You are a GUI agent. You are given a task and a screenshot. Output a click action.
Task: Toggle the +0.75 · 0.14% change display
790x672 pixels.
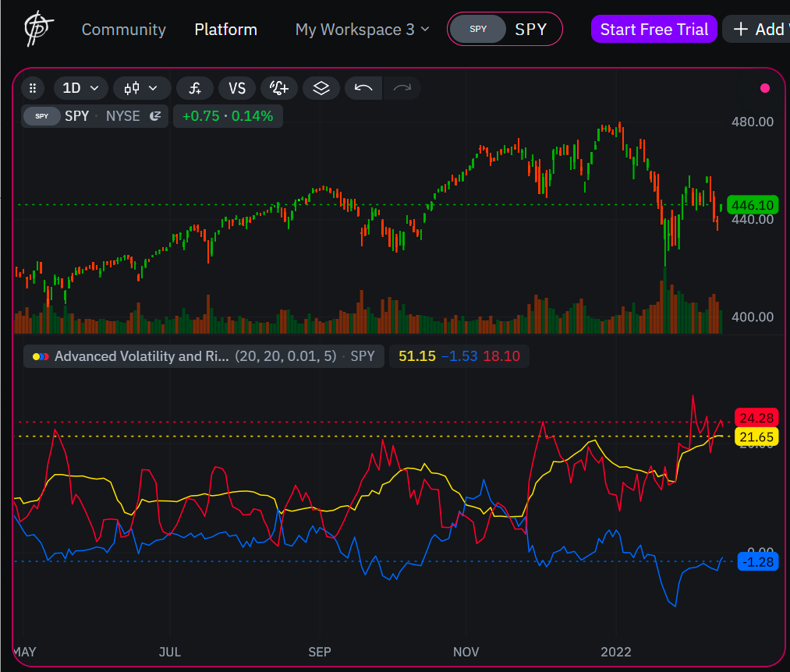pos(228,115)
